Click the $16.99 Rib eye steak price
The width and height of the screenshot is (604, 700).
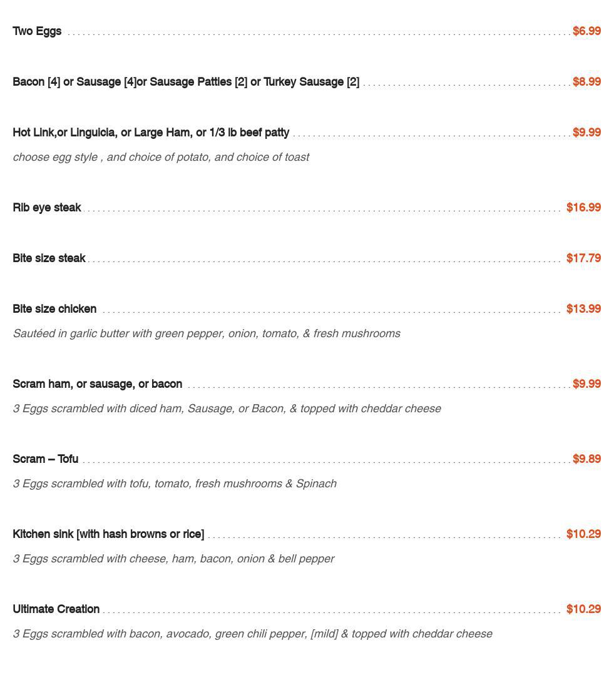pos(583,207)
